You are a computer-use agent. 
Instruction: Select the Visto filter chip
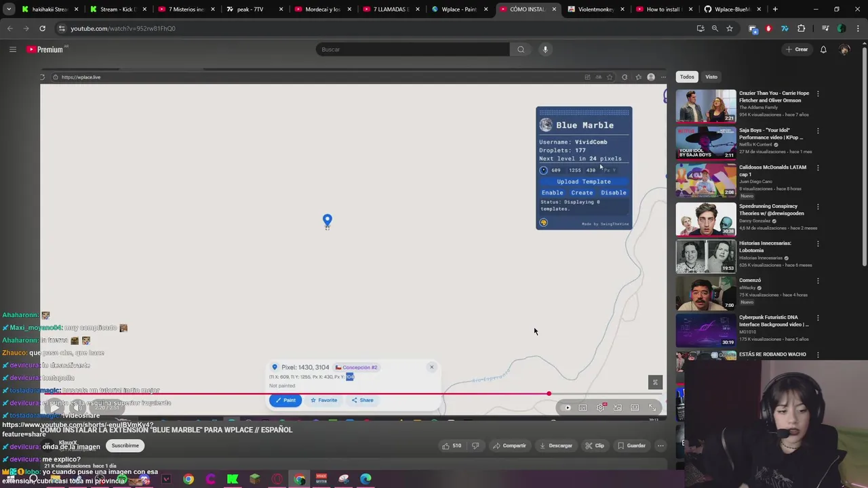[711, 77]
